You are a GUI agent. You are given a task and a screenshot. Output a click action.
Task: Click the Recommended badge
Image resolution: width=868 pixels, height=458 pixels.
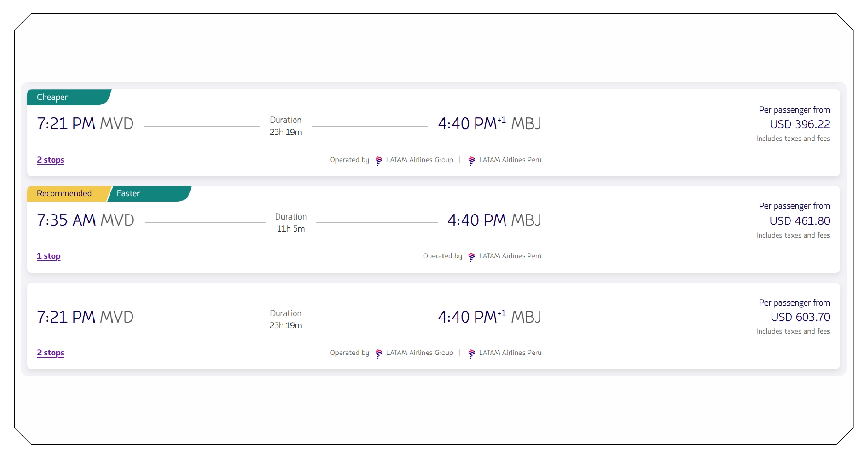pos(64,193)
